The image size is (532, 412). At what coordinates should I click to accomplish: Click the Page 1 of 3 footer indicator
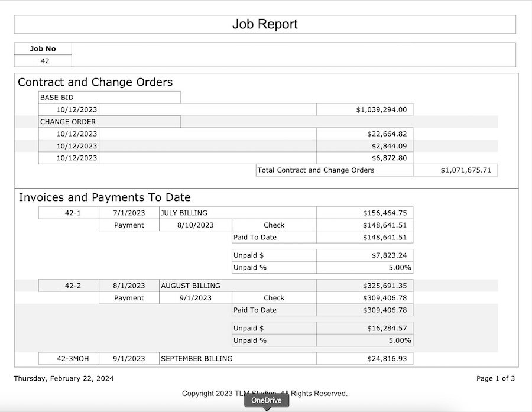495,378
